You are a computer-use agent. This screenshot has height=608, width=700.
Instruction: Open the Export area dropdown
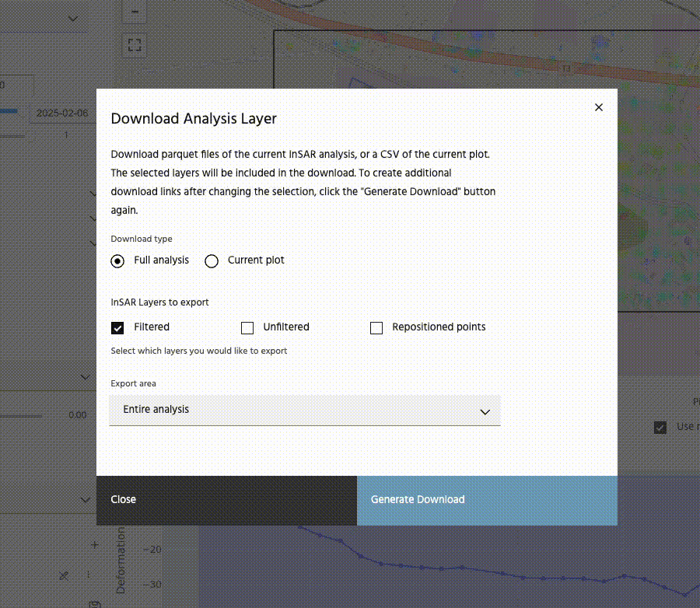point(304,411)
